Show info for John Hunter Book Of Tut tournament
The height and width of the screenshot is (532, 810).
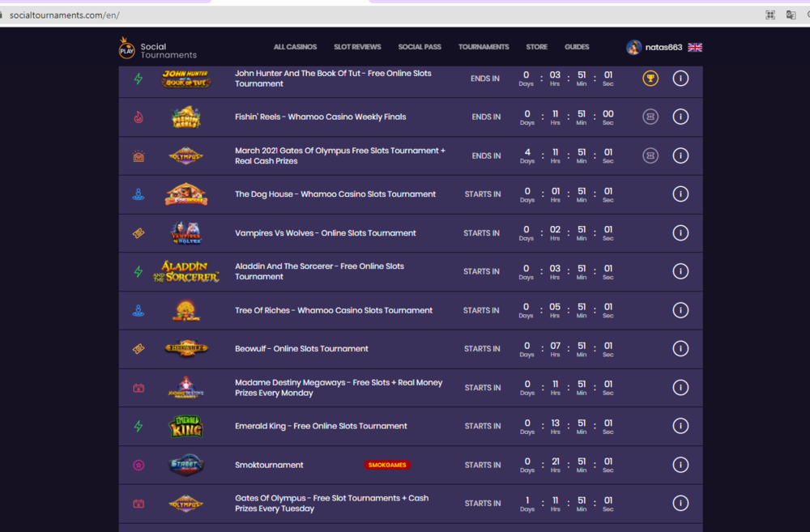tap(680, 79)
